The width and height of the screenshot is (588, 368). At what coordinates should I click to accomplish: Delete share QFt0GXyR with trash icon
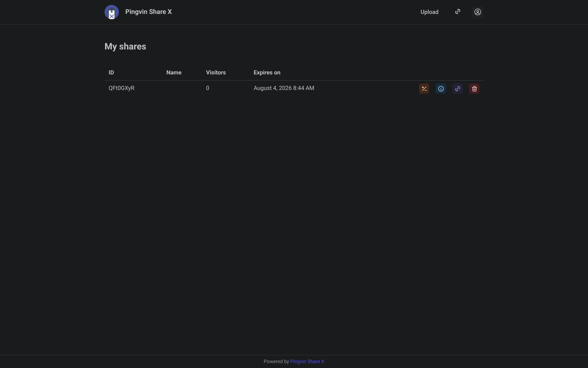[x=474, y=89]
